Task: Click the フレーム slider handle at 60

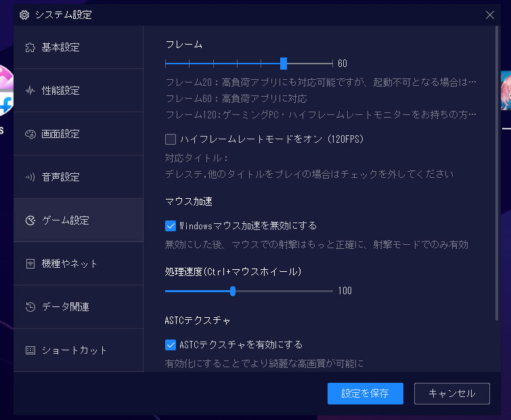Action: (x=284, y=64)
